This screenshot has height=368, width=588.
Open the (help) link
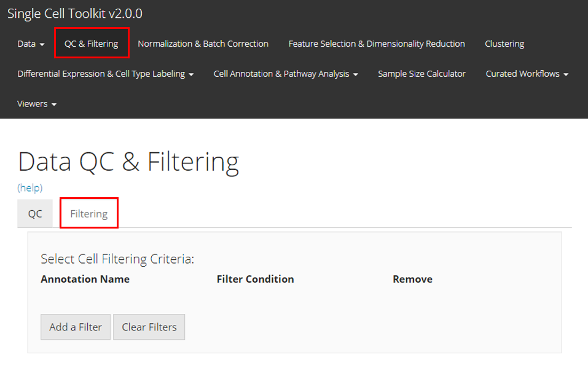(x=29, y=188)
